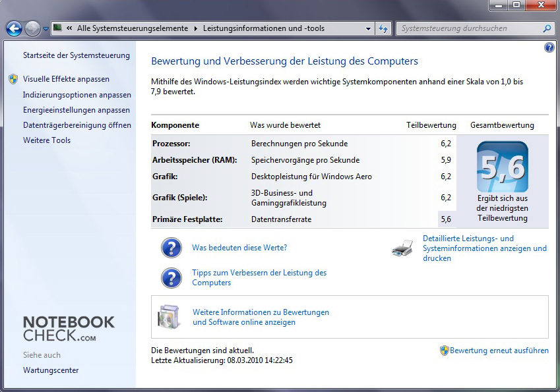Go back with the blue Back arrow
Viewport: 560px width, 392px height.
point(15,28)
